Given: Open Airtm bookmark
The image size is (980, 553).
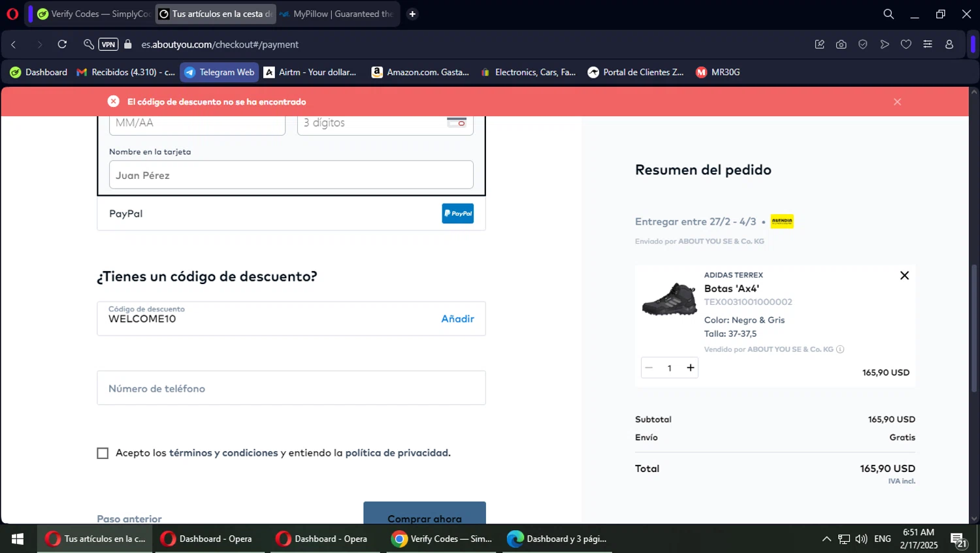Looking at the screenshot, I should coord(310,72).
